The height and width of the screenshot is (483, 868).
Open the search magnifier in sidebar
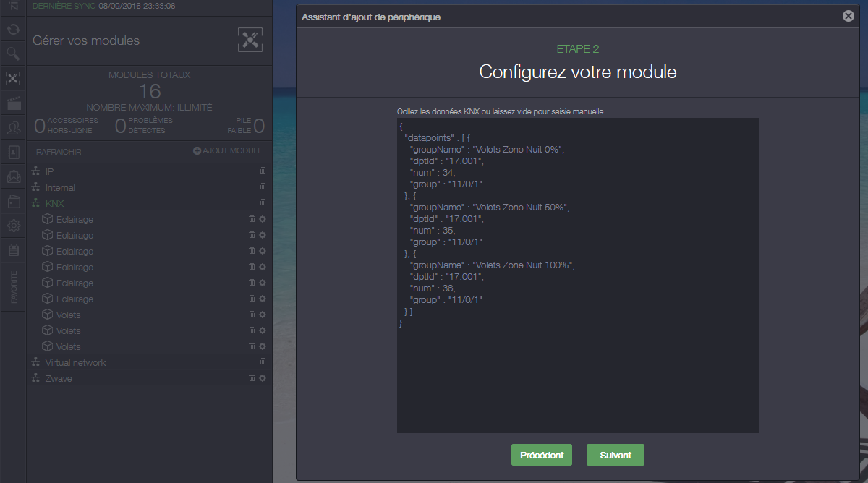(x=13, y=54)
